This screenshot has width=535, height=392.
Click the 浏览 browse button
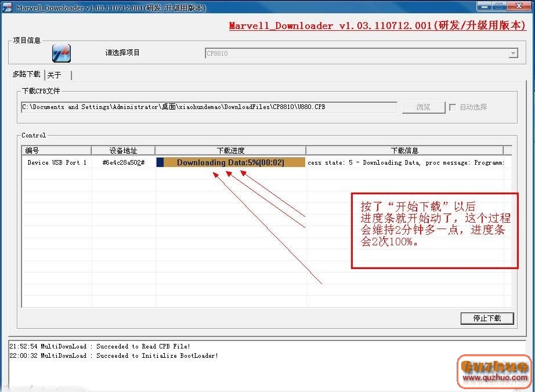click(x=424, y=107)
